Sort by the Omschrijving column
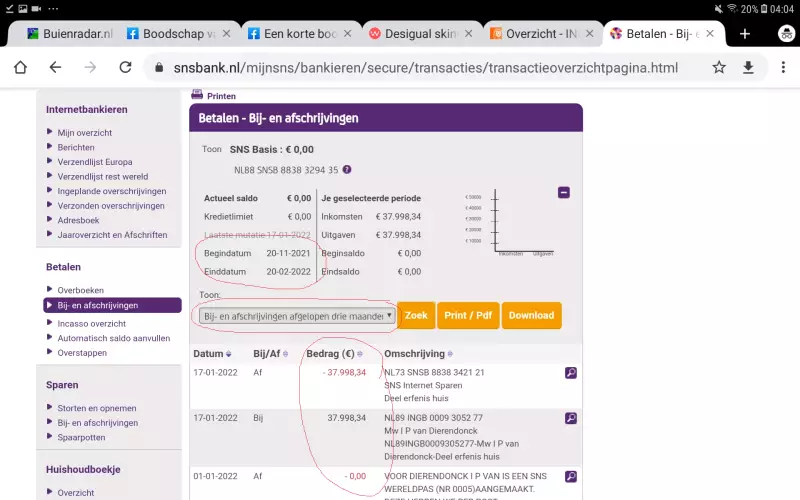This screenshot has height=500, width=800. [x=450, y=354]
